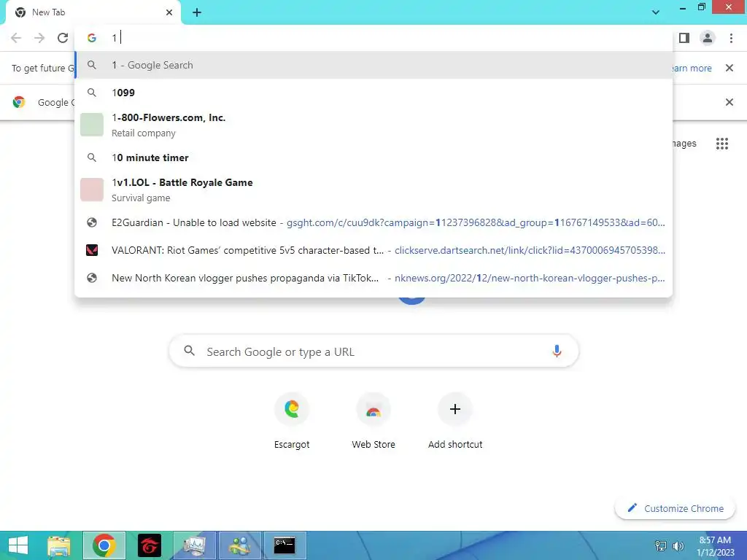Open a new tab with the plus button
The image size is (747, 560).
coord(197,12)
